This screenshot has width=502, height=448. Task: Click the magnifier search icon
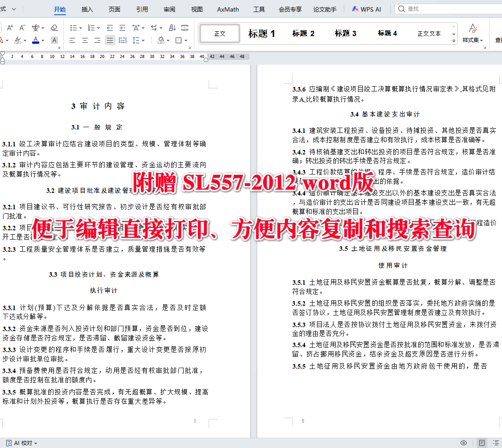point(401,9)
